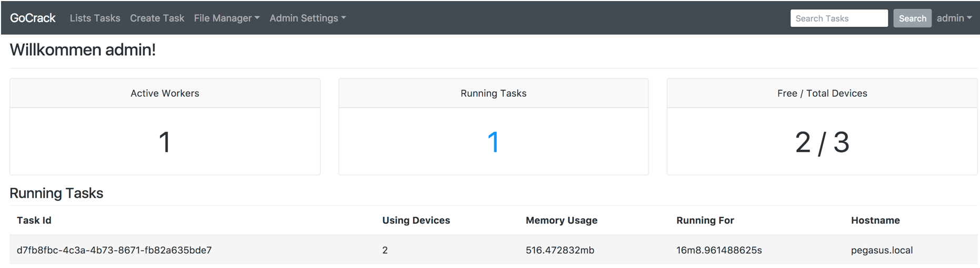Click the Task Id column header
The width and height of the screenshot is (980, 268).
34,220
